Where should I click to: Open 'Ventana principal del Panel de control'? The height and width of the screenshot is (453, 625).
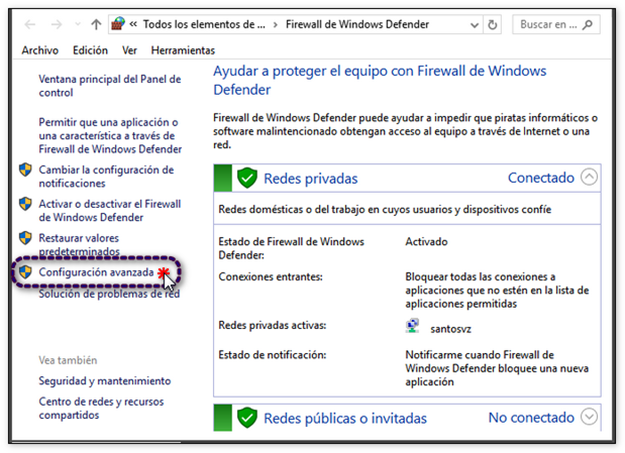point(110,86)
